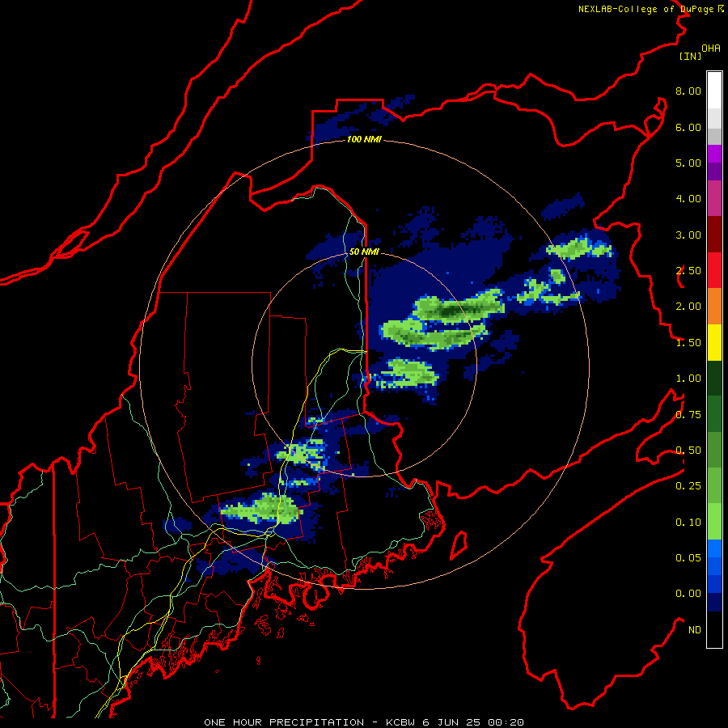Click the 0.05 legend value
This screenshot has width=728, height=728.
click(688, 558)
